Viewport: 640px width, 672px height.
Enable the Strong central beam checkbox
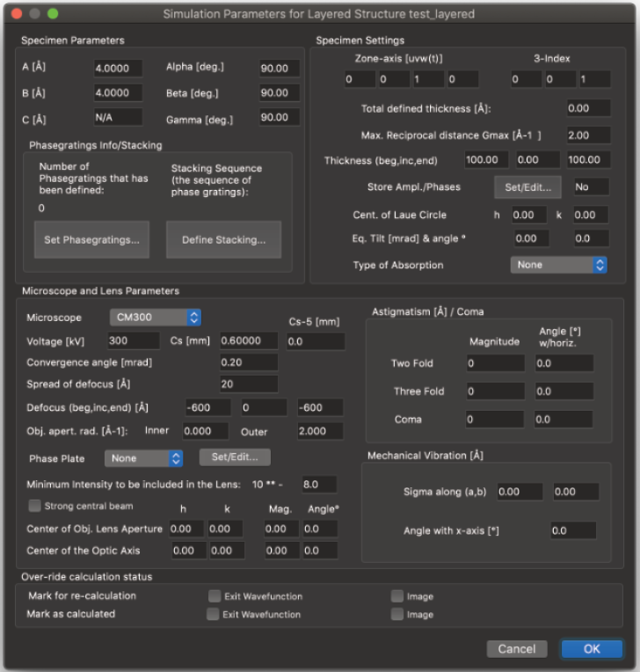pyautogui.click(x=35, y=506)
